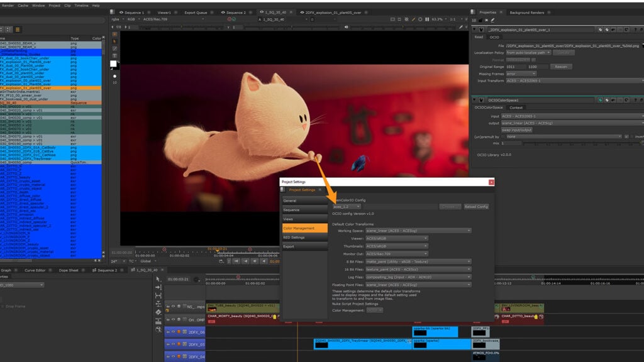The image size is (644, 362).
Task: Toggle the orange blend button on 2DFX_05 track
Action: pyautogui.click(x=179, y=344)
